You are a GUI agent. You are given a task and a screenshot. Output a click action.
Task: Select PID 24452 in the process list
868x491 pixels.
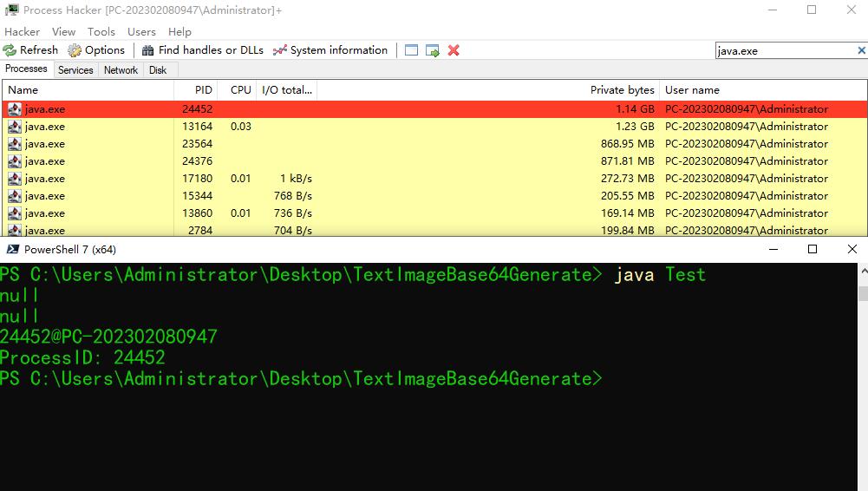click(434, 109)
